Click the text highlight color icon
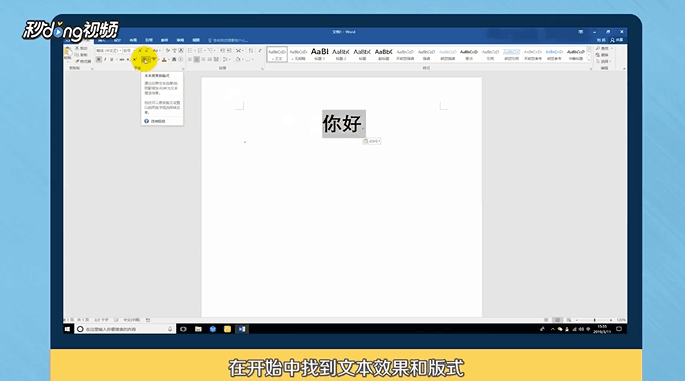Image resolution: width=685 pixels, height=381 pixels. (154, 59)
